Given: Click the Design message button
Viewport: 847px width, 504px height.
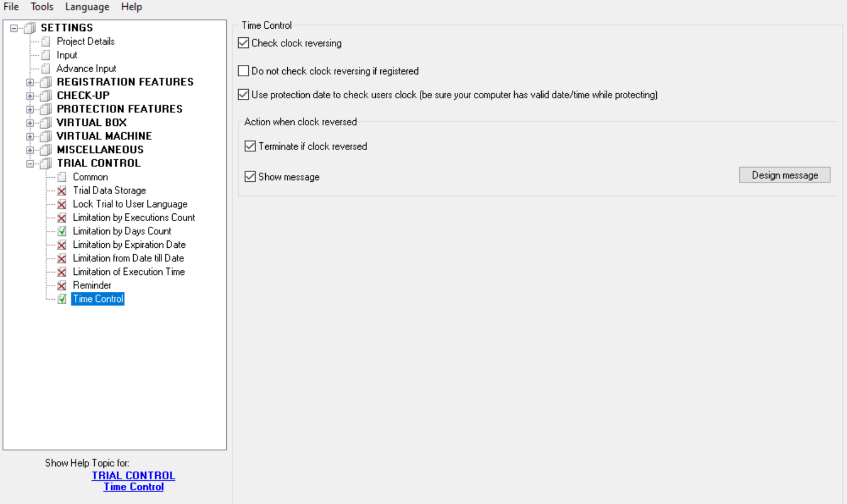Looking at the screenshot, I should (784, 175).
